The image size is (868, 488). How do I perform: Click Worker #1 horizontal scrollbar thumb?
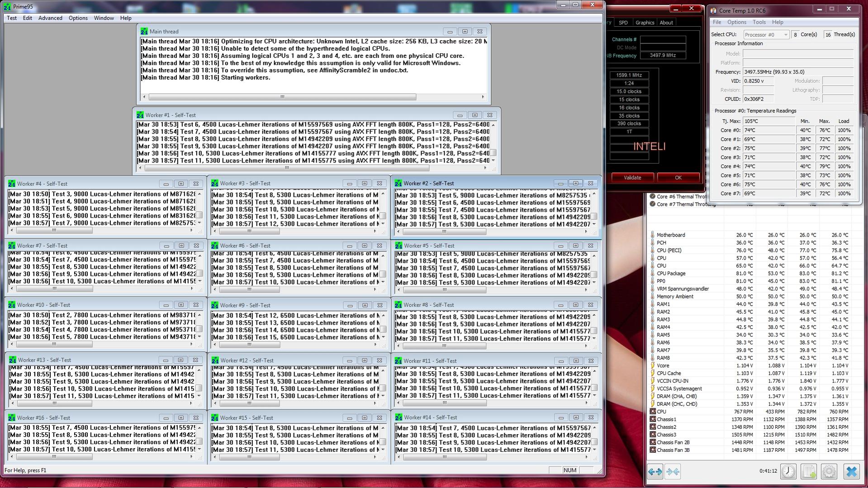tap(286, 168)
